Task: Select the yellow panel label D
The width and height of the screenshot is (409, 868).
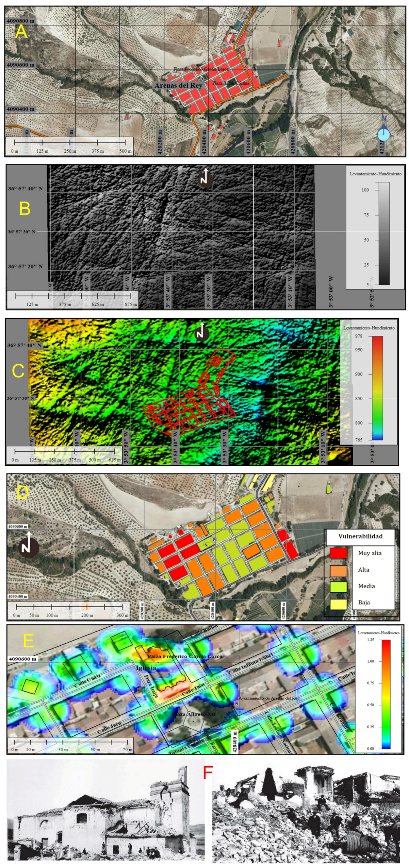Action: (22, 493)
